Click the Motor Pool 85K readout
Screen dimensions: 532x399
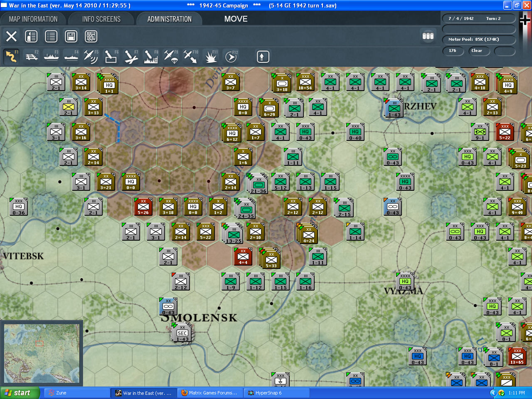[x=478, y=39]
